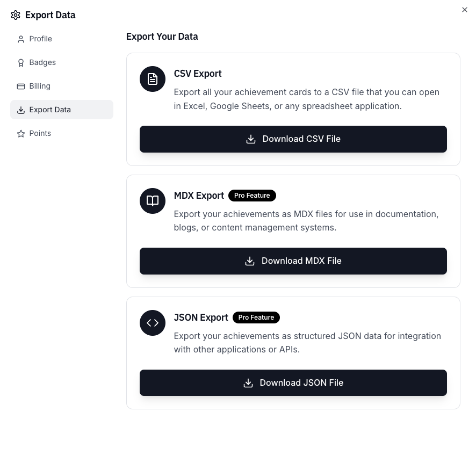Click Download CSV File
Viewport: 476px width, 469px height.
[x=293, y=139]
